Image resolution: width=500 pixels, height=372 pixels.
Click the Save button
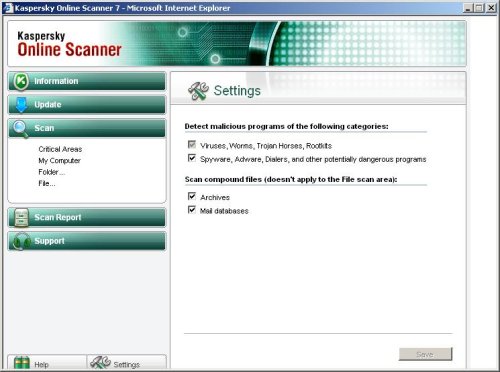click(425, 354)
